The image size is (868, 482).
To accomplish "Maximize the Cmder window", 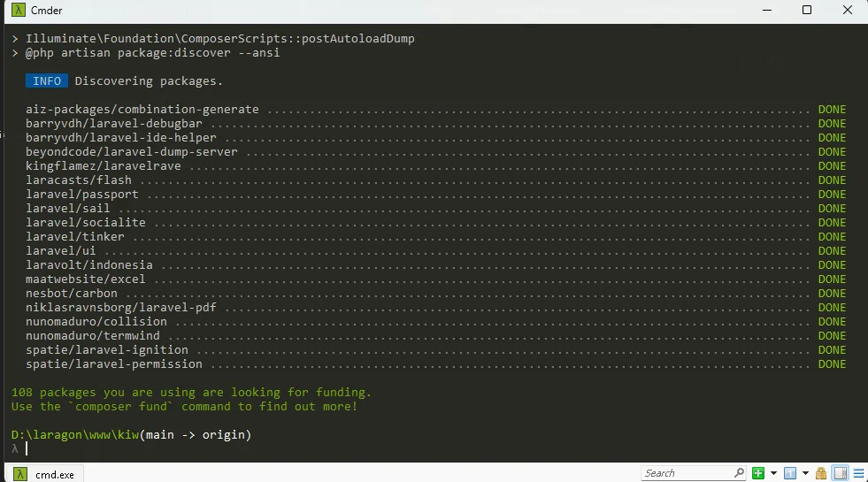I will click(x=807, y=10).
